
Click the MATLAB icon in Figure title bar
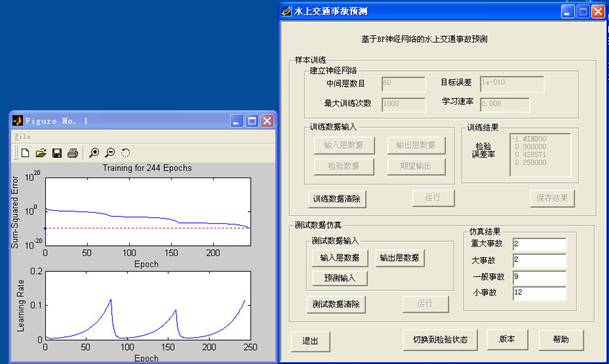click(x=17, y=121)
